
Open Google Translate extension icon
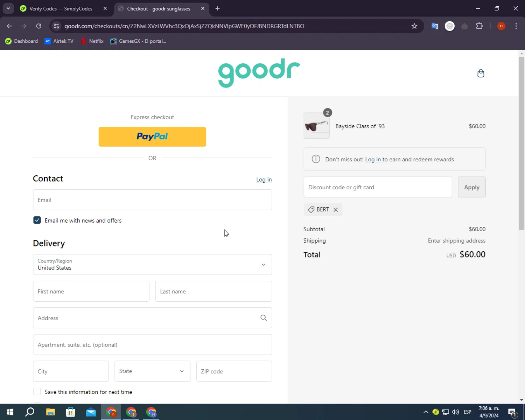(435, 26)
